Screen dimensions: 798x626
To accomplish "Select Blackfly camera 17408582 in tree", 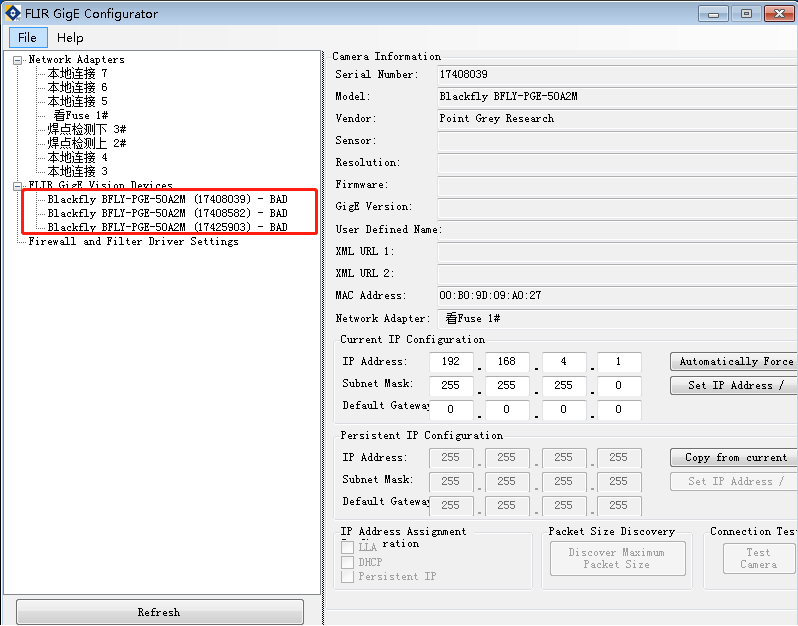I will [167, 213].
